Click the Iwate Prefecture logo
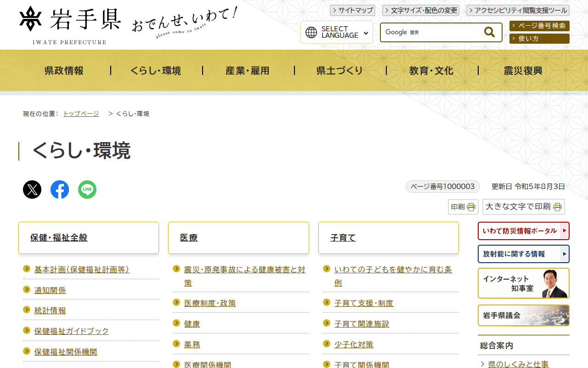This screenshot has height=368, width=588. point(70,25)
